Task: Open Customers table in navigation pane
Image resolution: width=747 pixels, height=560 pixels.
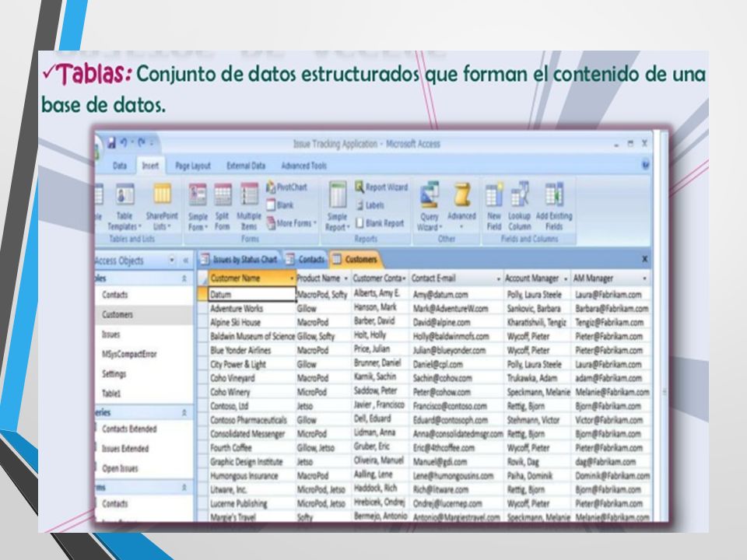Action: pos(117,314)
